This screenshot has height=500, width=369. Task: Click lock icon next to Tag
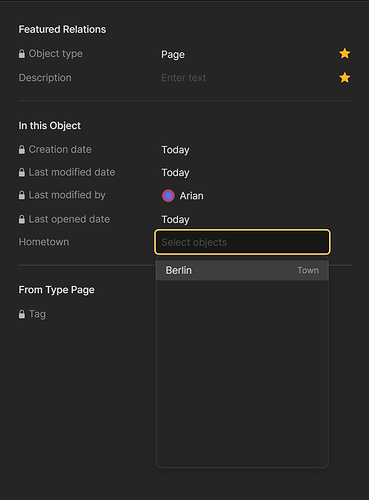click(22, 314)
